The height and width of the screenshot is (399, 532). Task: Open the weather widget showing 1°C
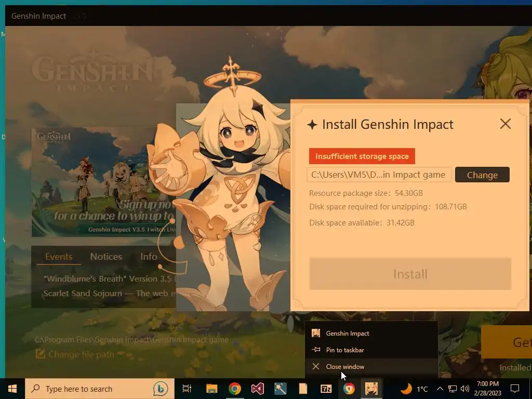click(x=414, y=389)
